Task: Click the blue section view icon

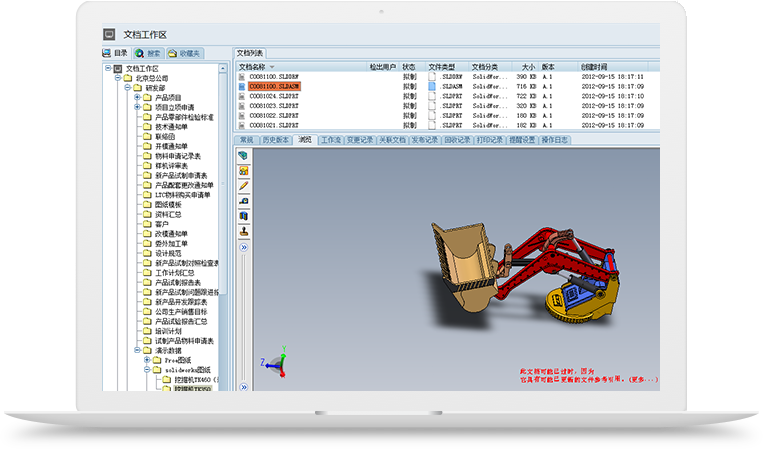Action: pyautogui.click(x=243, y=215)
